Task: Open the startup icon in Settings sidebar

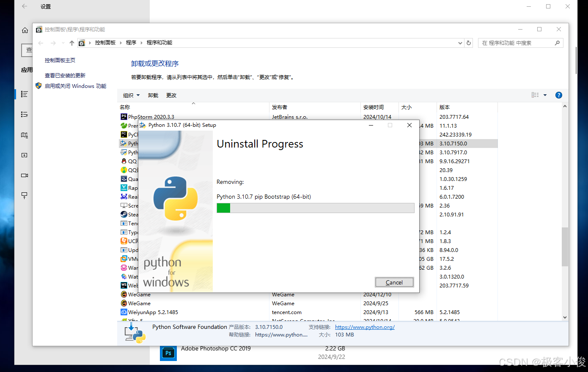Action: coord(25,195)
